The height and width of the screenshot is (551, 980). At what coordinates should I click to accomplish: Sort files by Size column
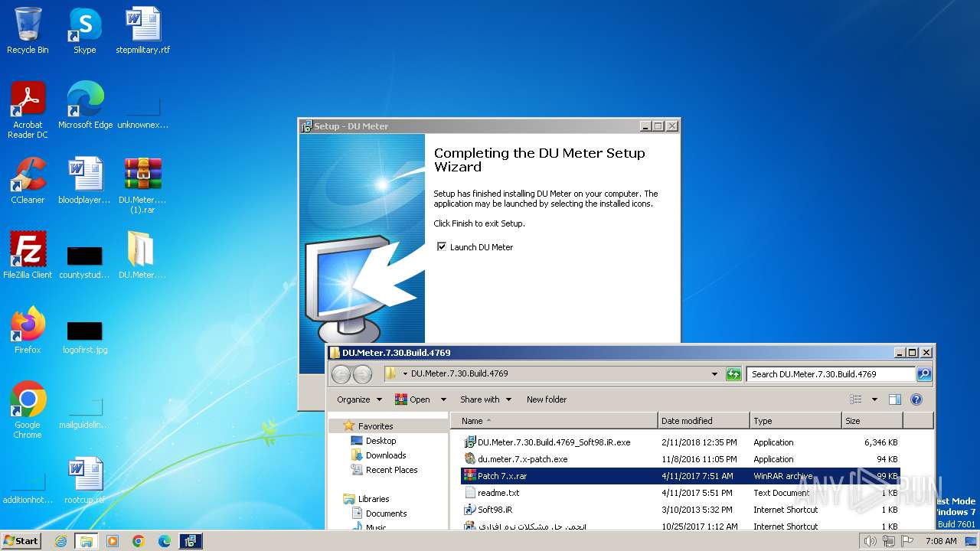pyautogui.click(x=872, y=421)
